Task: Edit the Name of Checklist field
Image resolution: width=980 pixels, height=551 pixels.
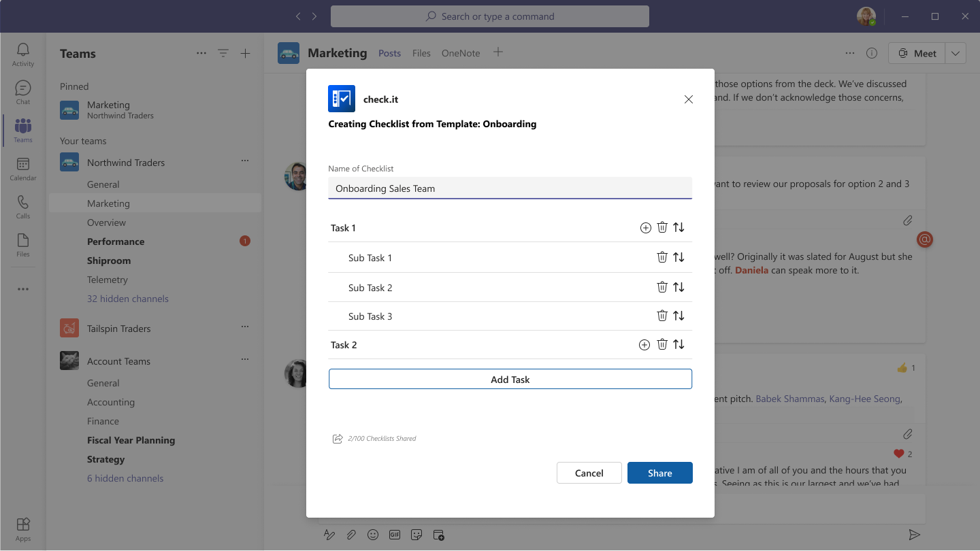Action: pyautogui.click(x=510, y=188)
